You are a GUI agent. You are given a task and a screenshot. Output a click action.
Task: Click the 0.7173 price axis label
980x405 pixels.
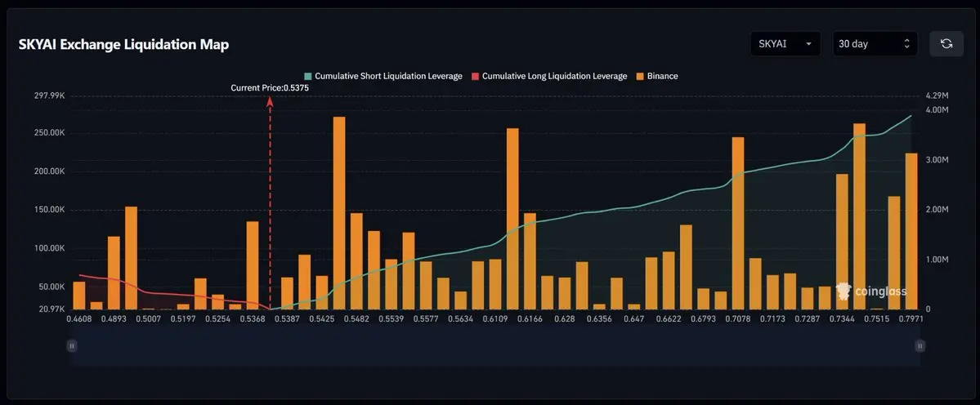click(x=772, y=319)
